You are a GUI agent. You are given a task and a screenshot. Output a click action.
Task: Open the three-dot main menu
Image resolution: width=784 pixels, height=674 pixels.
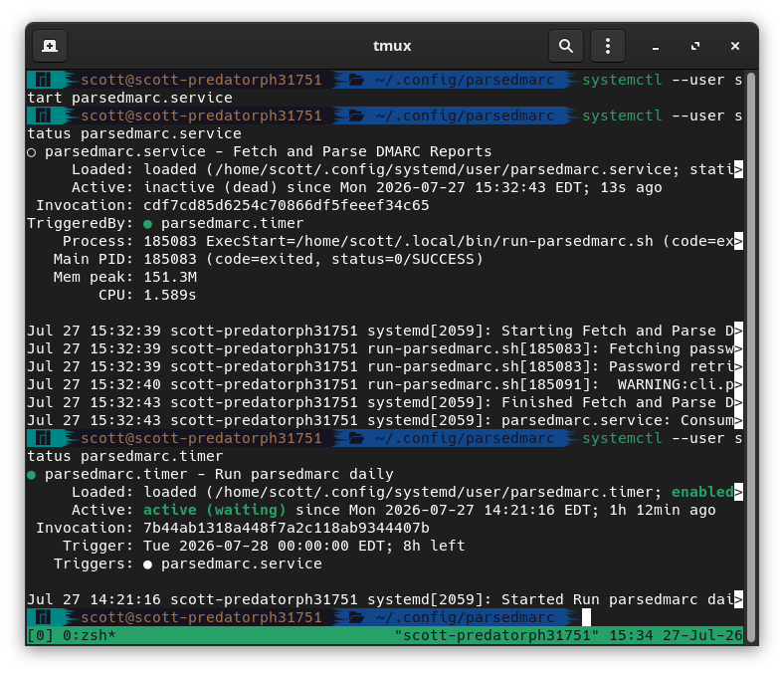[608, 46]
